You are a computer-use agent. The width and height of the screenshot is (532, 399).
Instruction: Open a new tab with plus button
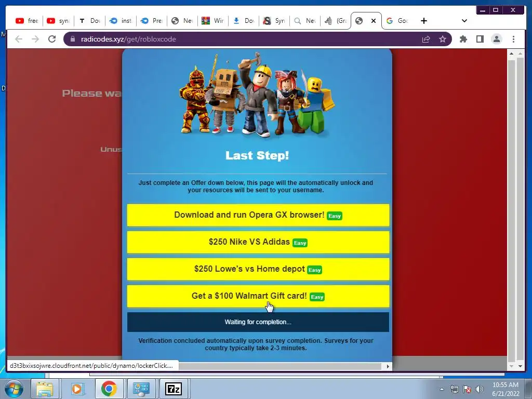[x=424, y=21]
